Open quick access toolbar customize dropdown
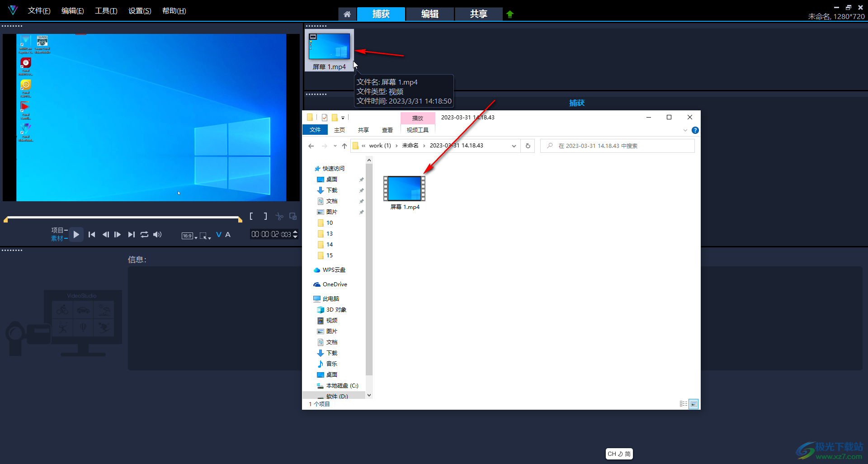This screenshot has height=464, width=868. pos(343,118)
